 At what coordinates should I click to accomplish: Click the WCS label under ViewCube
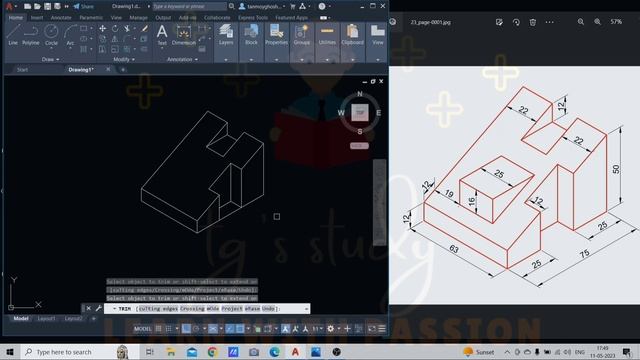coord(359,146)
